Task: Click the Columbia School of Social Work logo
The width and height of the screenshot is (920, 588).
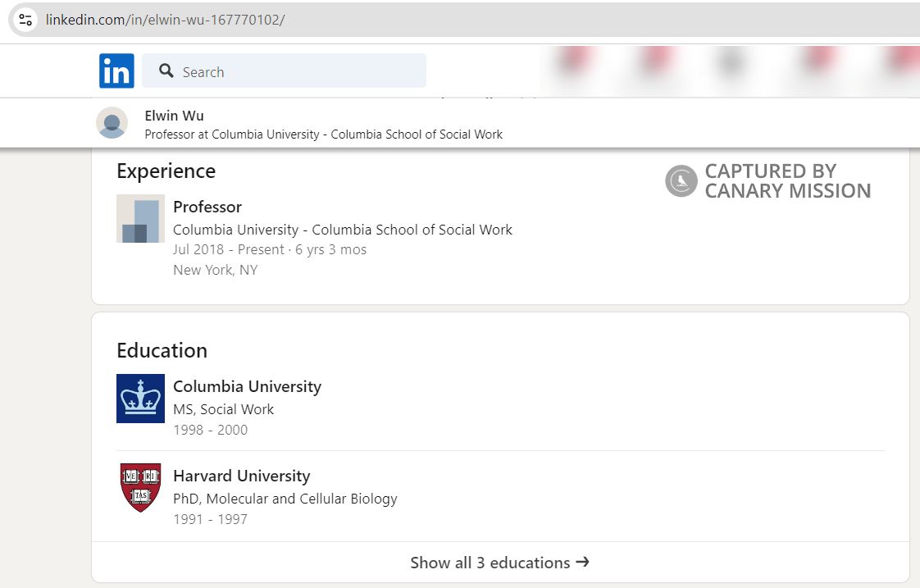Action: [140, 218]
